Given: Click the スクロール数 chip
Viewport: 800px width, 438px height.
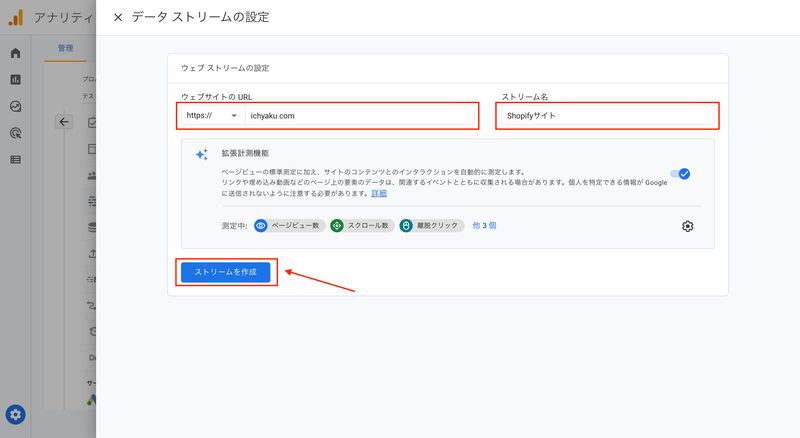Looking at the screenshot, I should pyautogui.click(x=362, y=226).
